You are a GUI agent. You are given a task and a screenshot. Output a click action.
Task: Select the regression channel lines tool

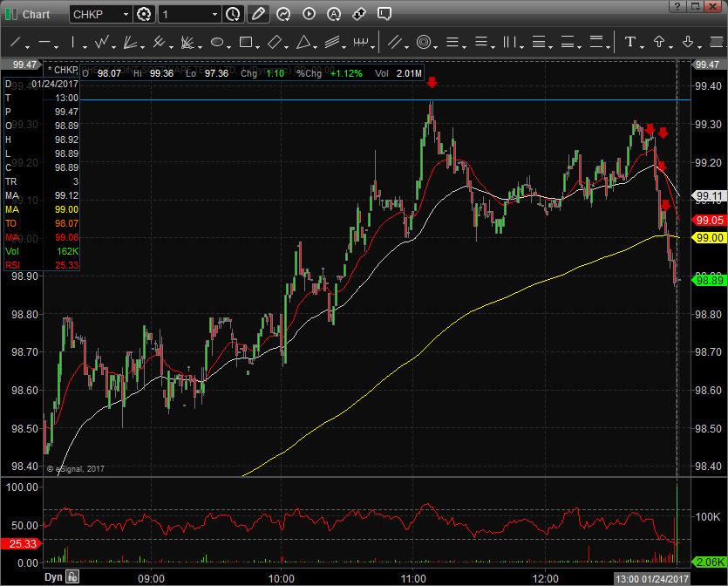click(332, 42)
